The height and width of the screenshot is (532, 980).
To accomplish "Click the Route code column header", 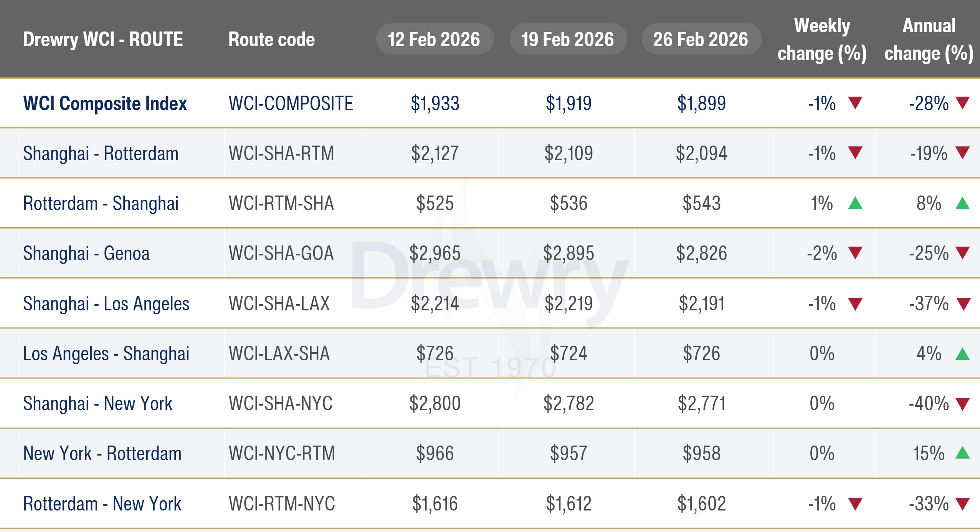I will pyautogui.click(x=271, y=39).
